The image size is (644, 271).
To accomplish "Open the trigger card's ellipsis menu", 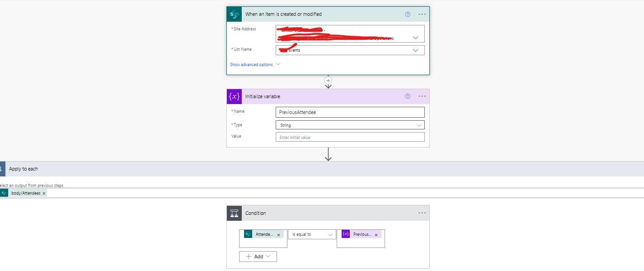I will coord(422,14).
